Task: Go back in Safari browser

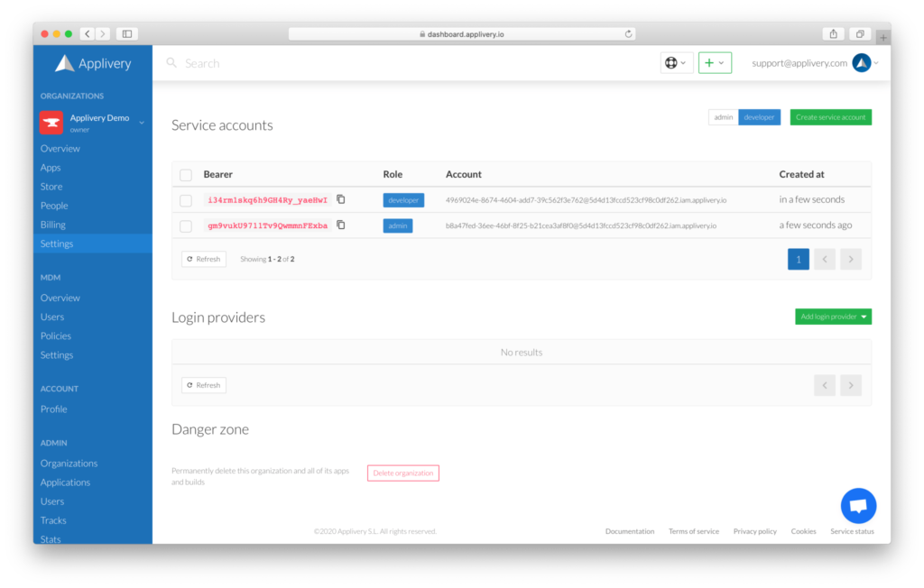Action: pos(88,33)
